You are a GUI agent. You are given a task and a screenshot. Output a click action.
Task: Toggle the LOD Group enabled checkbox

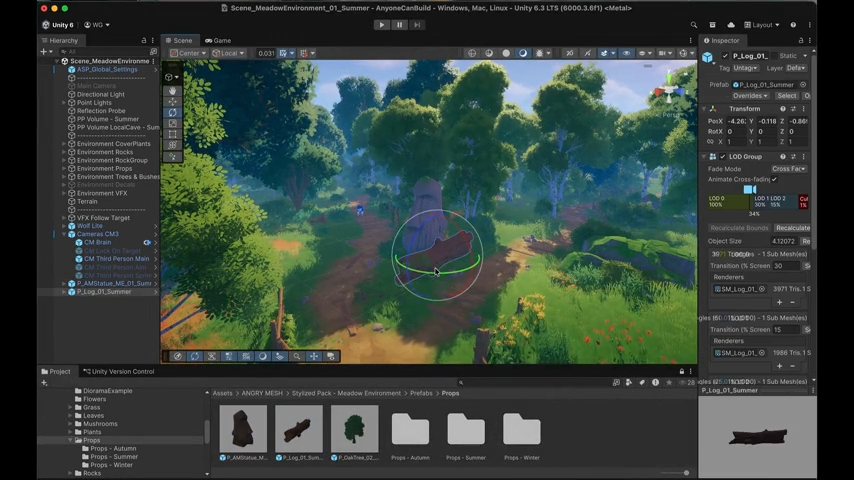point(723,157)
